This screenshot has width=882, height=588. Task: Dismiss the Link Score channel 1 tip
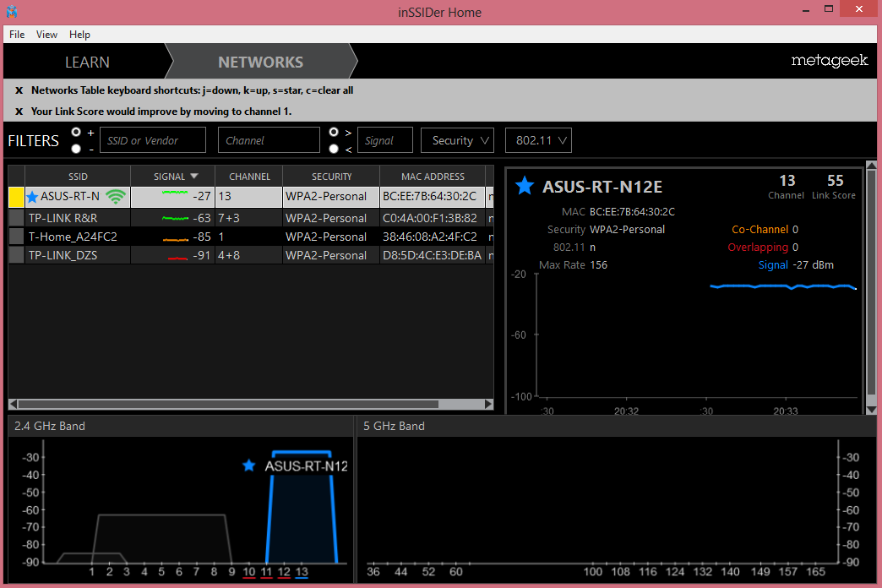(x=19, y=112)
